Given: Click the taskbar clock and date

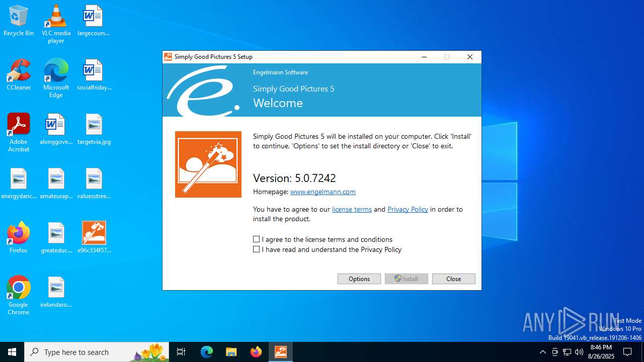Looking at the screenshot, I should (601, 352).
